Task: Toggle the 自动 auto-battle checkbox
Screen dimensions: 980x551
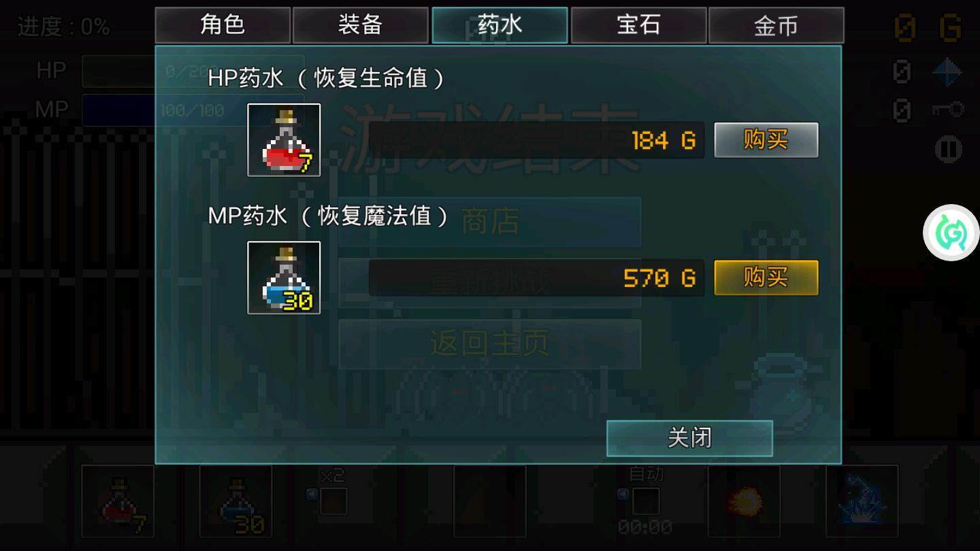Action: pyautogui.click(x=646, y=501)
